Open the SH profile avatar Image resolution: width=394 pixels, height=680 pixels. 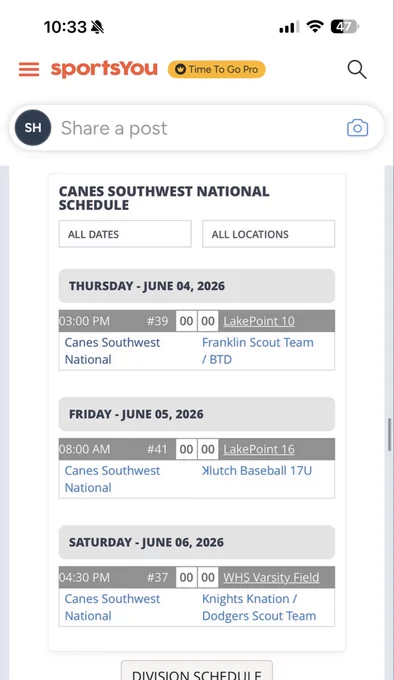point(33,128)
